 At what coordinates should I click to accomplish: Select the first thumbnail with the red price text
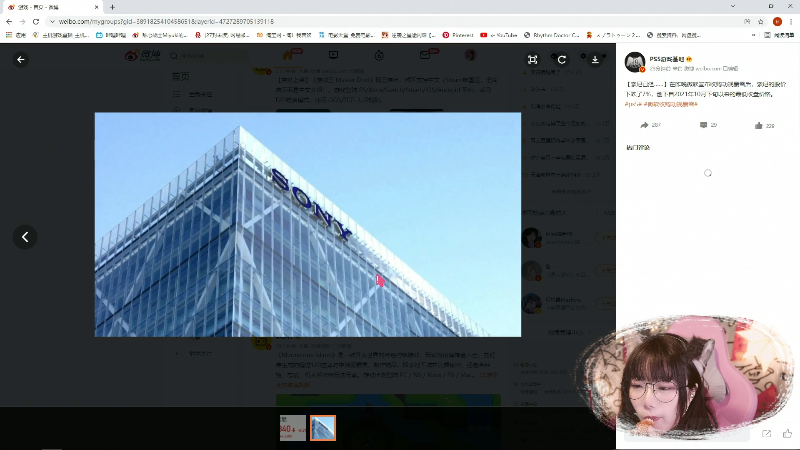point(293,428)
